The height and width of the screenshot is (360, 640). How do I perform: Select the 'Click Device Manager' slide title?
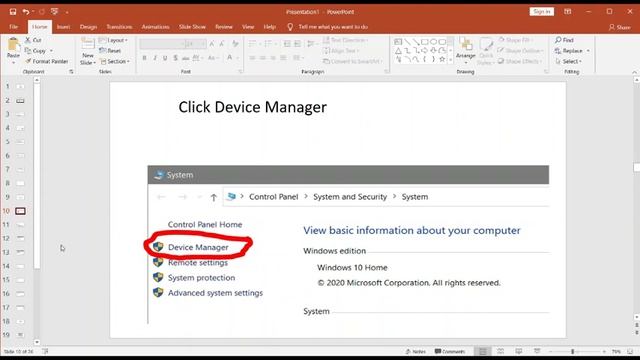click(x=252, y=107)
